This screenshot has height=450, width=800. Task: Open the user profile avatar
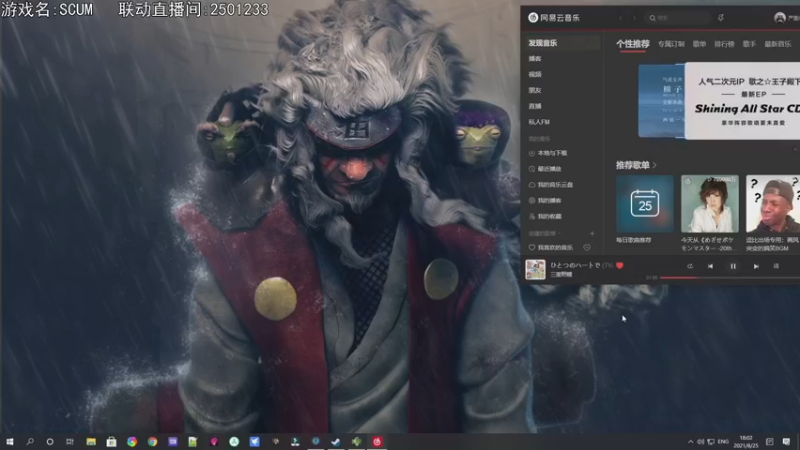pyautogui.click(x=780, y=18)
